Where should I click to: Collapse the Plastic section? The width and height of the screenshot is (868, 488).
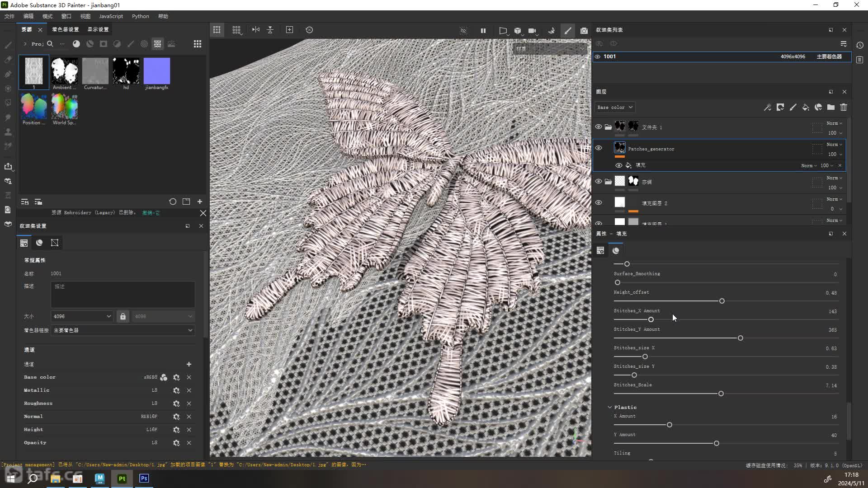609,407
